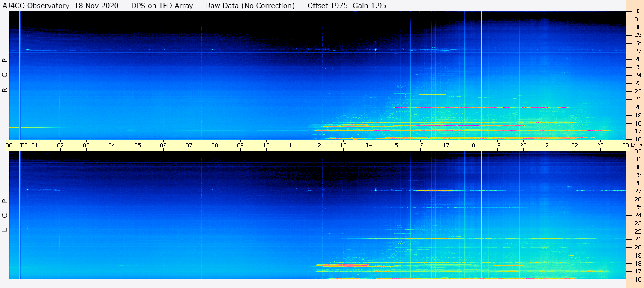644x288 pixels.
Task: Click the '00' label just before MHz
Action: [x=626, y=145]
